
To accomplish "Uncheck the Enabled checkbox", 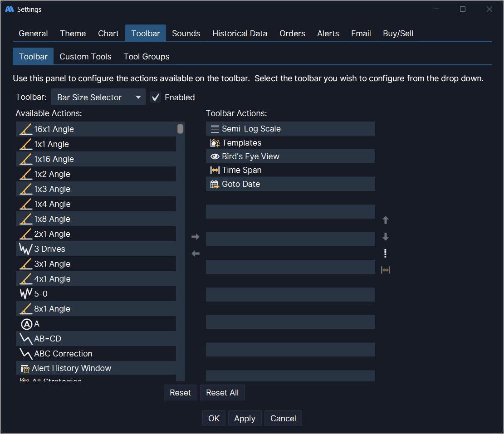I will pos(156,98).
